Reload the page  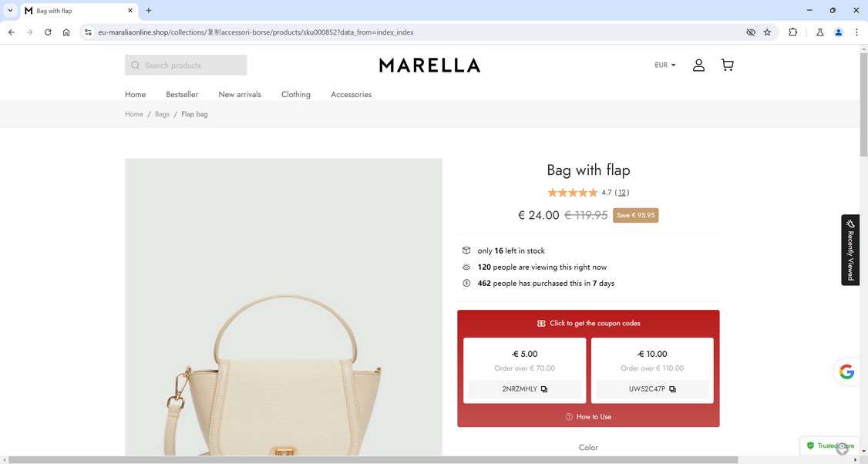click(x=48, y=32)
